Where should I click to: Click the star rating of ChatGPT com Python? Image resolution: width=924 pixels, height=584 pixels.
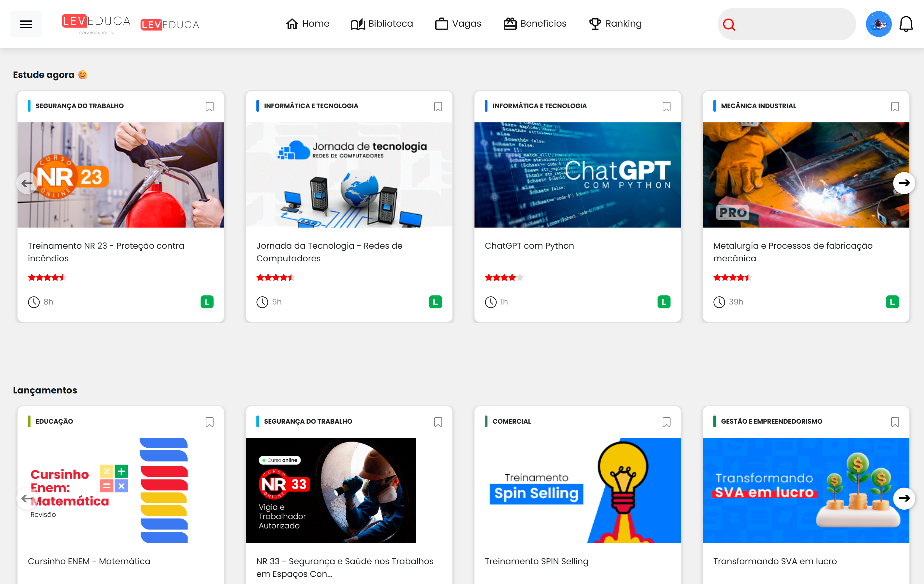coord(504,278)
